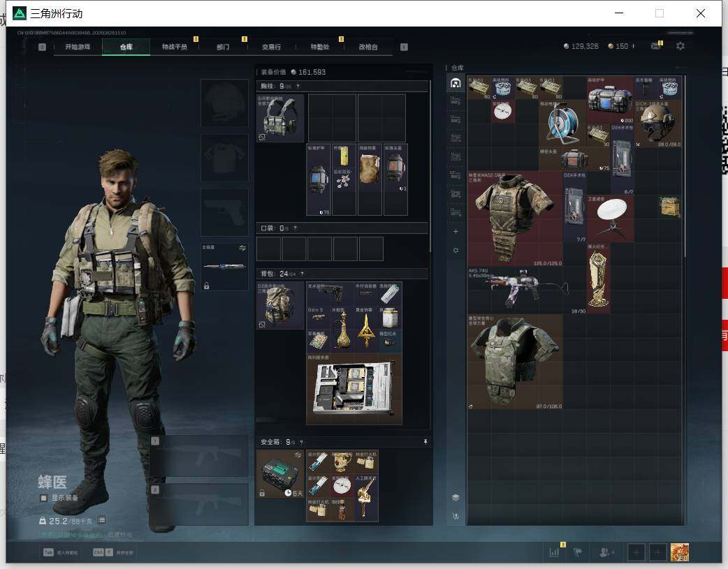Click the auto-sort icon at warehouse sidebar bottom
The width and height of the screenshot is (728, 569).
tap(456, 516)
